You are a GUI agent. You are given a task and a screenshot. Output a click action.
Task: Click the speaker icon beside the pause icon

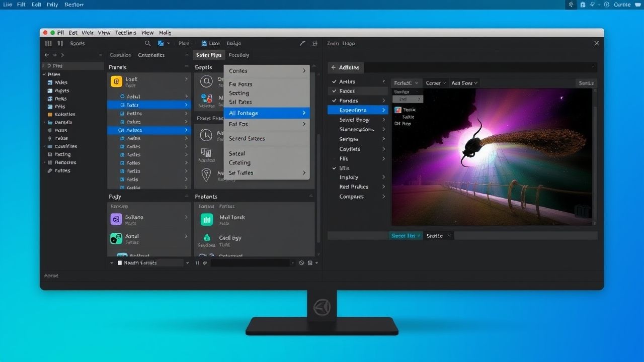tap(205, 263)
